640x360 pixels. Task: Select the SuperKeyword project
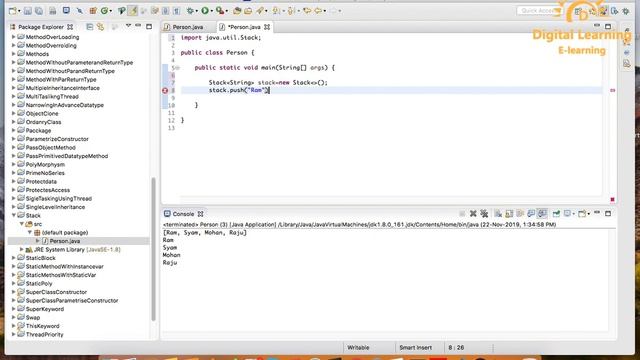[x=44, y=309]
